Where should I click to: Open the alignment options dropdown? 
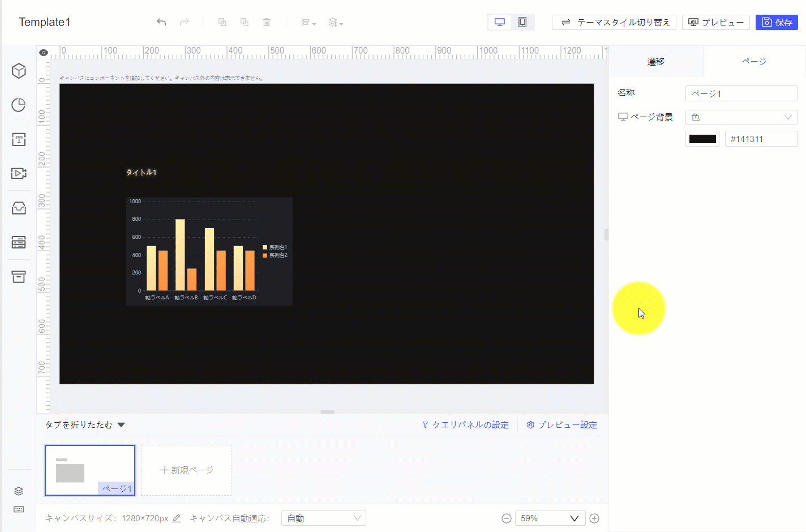coord(308,22)
